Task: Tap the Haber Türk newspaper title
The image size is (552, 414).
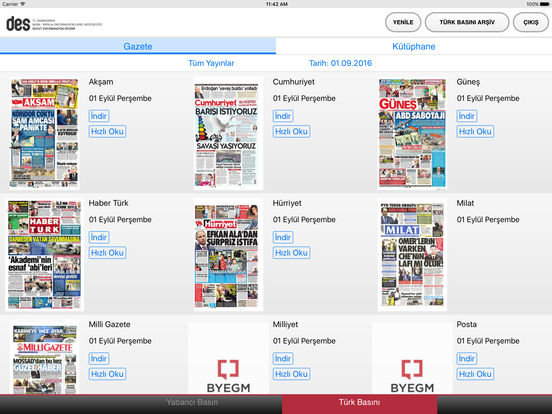Action: tap(108, 203)
